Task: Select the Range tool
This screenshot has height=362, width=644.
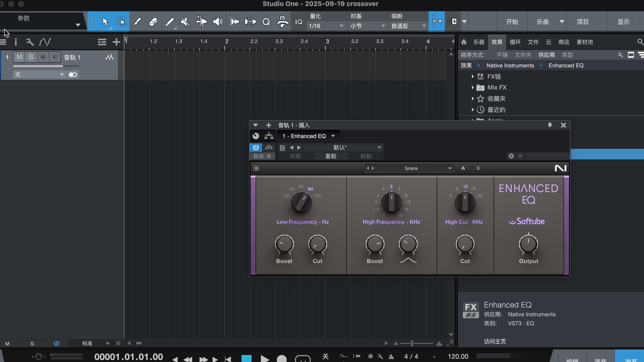Action: pyautogui.click(x=121, y=22)
